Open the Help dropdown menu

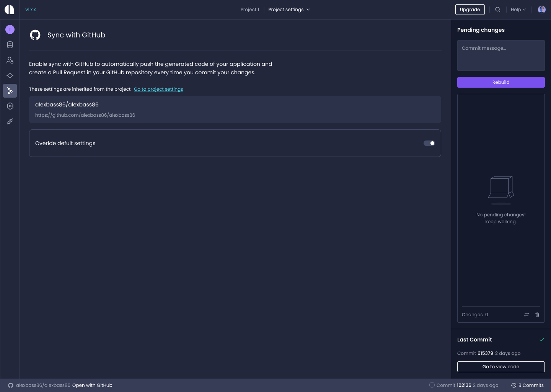(518, 10)
